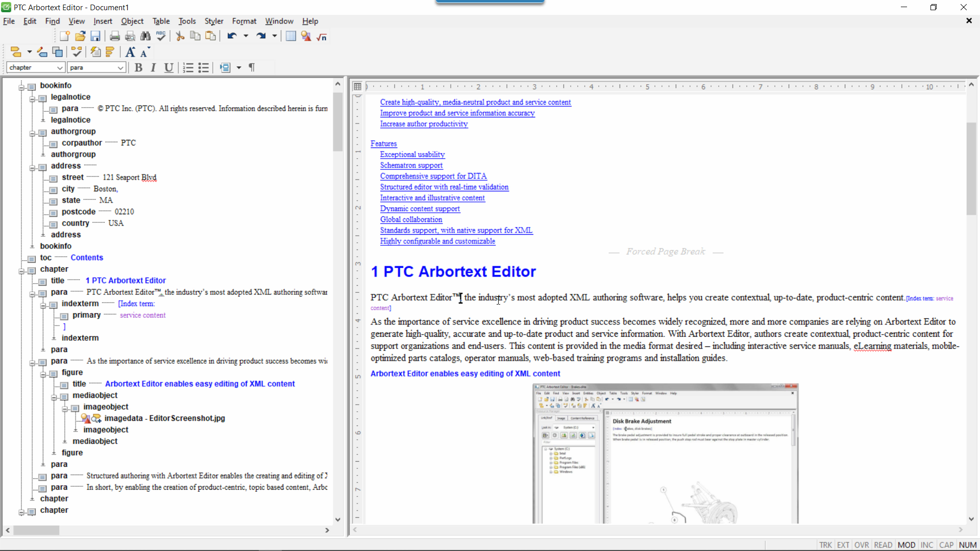Collapse the legalnotice node in the tree
The height and width of the screenshot is (551, 980).
click(32, 99)
